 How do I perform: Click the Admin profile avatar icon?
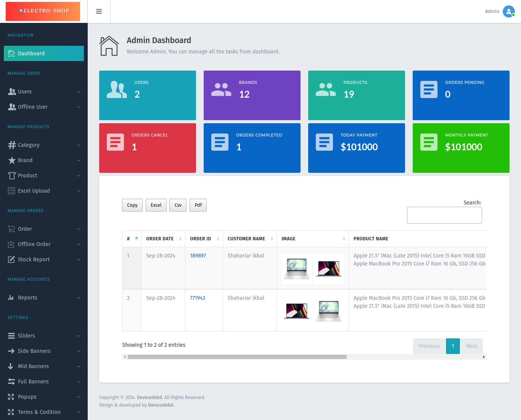pos(508,11)
